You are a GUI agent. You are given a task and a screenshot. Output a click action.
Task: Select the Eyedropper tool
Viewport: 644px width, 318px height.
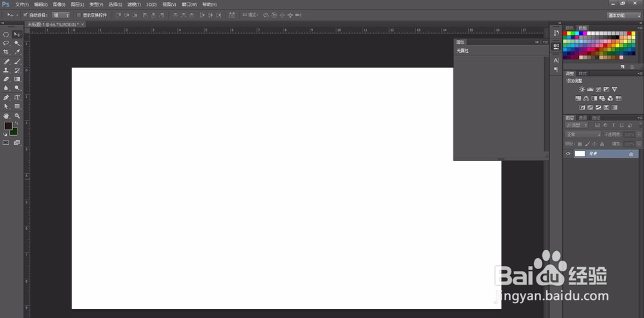pos(17,52)
